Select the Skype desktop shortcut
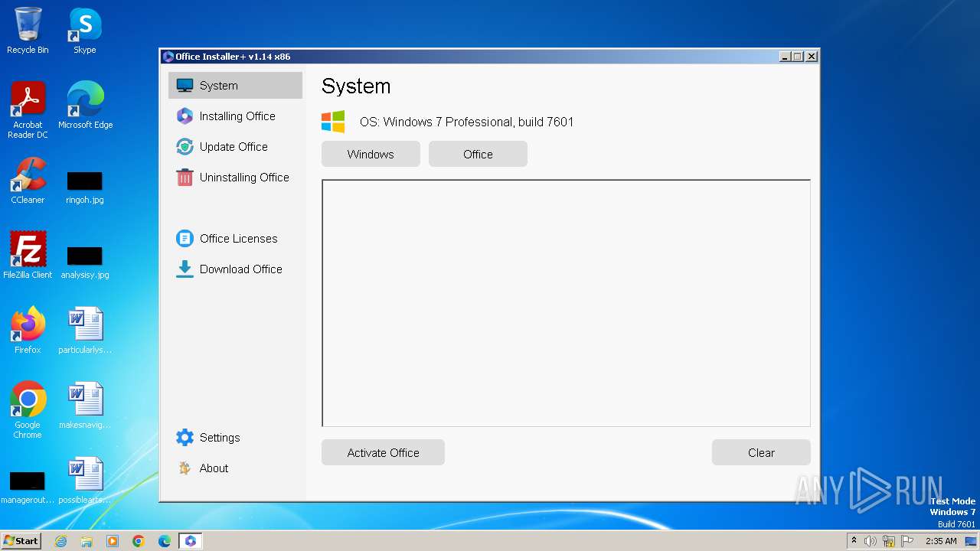 (x=85, y=31)
